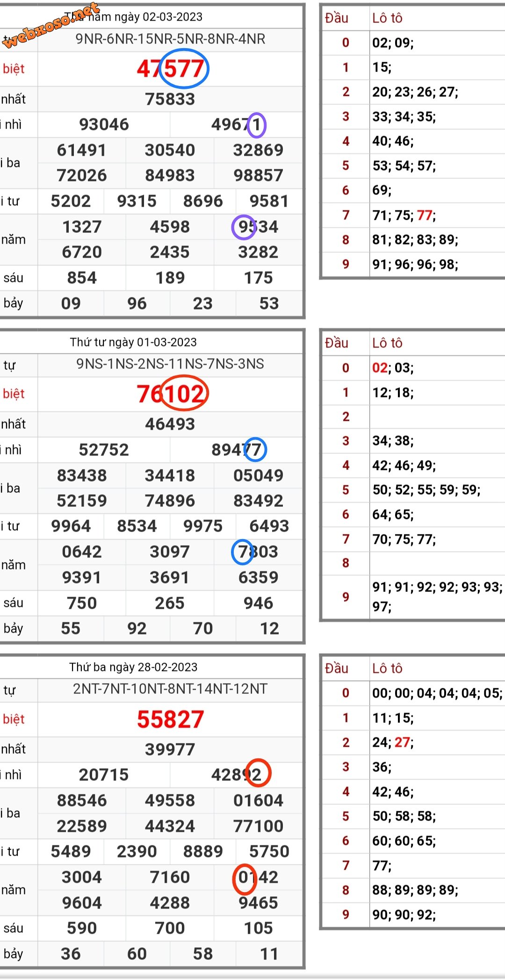Select the number 8889

click(x=203, y=851)
